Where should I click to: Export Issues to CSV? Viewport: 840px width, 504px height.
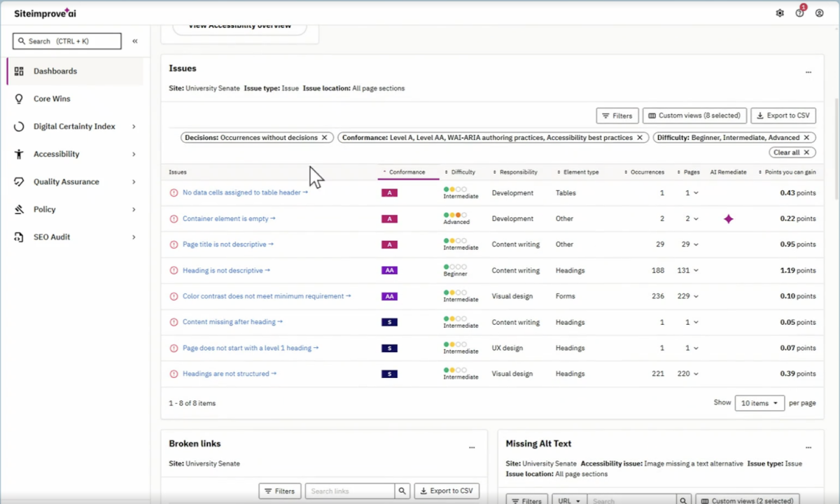783,115
